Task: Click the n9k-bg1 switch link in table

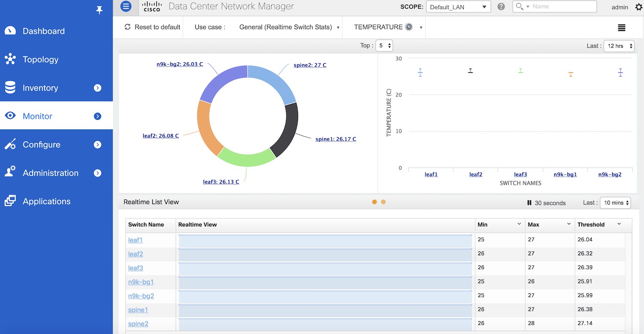Action: click(x=141, y=282)
